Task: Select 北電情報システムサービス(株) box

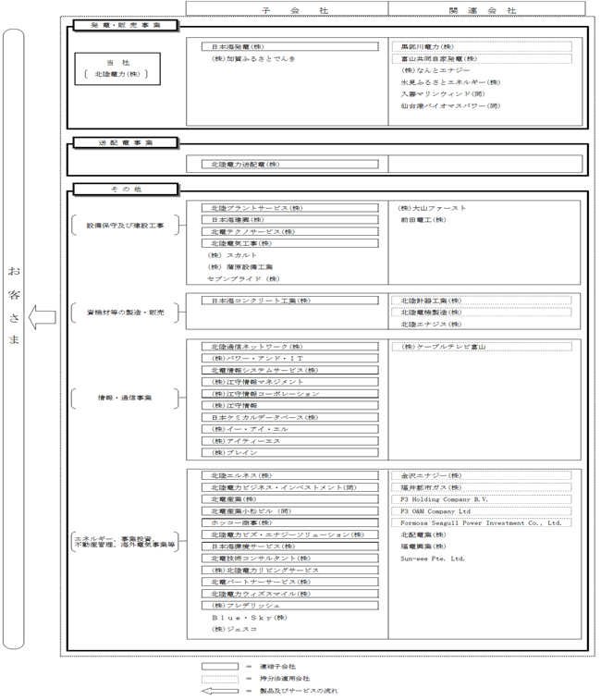Action: pyautogui.click(x=289, y=370)
